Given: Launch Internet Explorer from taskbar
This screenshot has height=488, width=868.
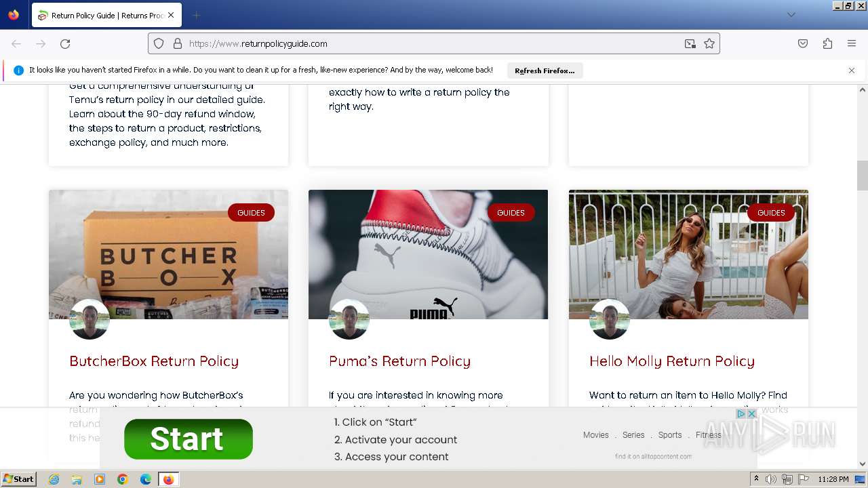Looking at the screenshot, I should (x=54, y=479).
